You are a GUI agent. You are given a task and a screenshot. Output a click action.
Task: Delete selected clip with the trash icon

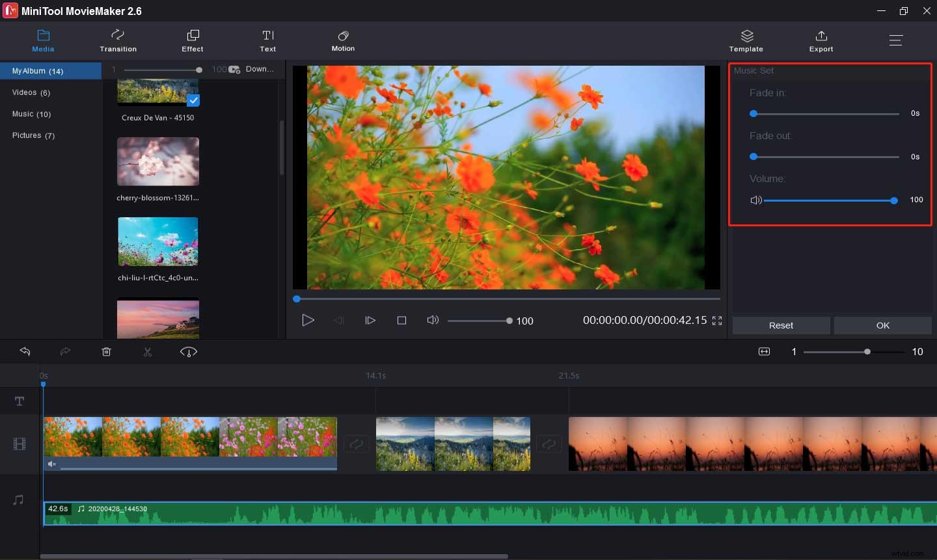(106, 352)
